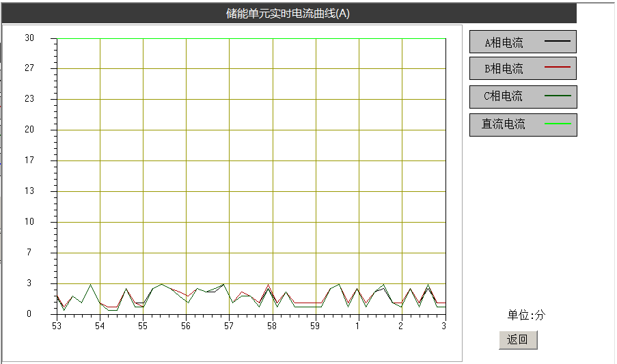Click the bright green 直流电流 line sample
617x364 pixels.
tap(557, 124)
